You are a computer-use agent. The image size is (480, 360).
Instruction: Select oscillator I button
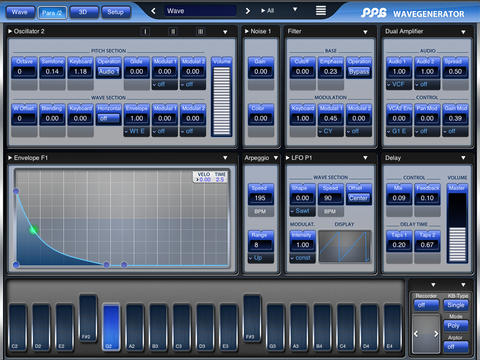(x=145, y=32)
